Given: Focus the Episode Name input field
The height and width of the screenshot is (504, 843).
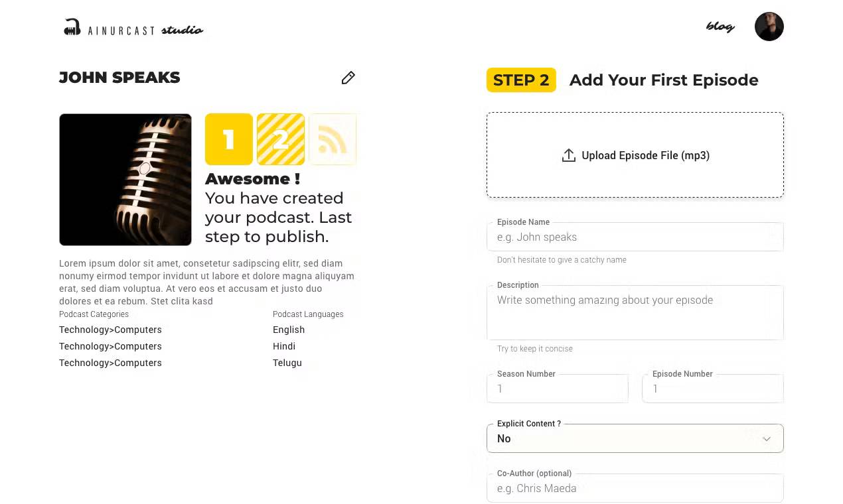Looking at the screenshot, I should click(x=635, y=237).
